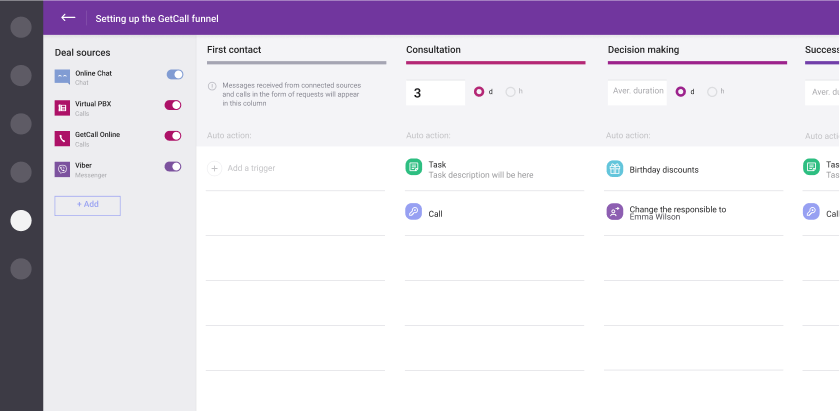840x411 pixels.
Task: Click the Consultation duration field showing 3
Action: click(x=435, y=93)
